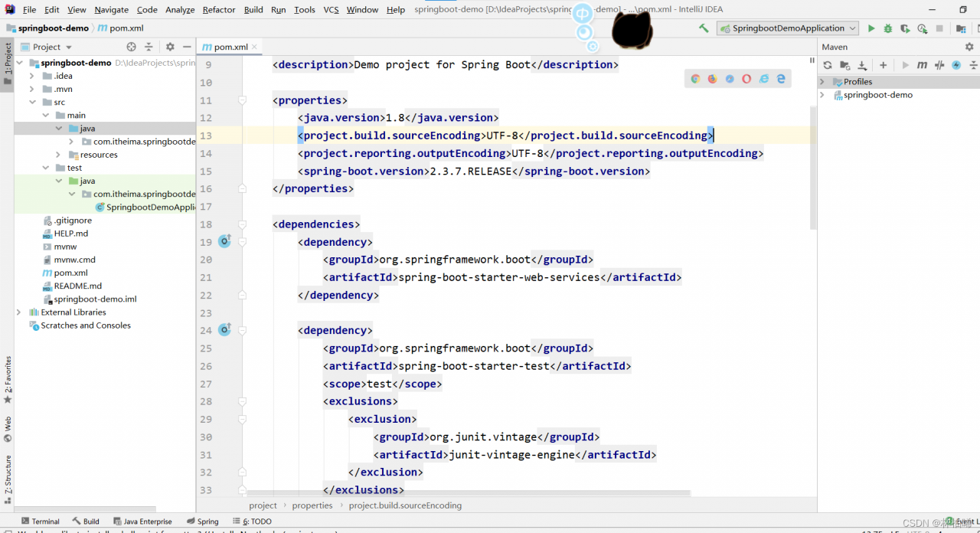Toggle the Z: Structure side panel
Image resolution: width=980 pixels, height=533 pixels.
8,479
